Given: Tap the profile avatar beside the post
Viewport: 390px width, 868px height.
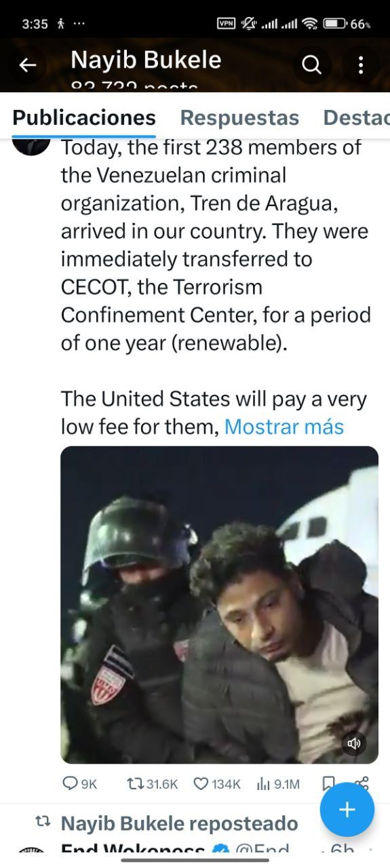Looking at the screenshot, I should pyautogui.click(x=31, y=145).
